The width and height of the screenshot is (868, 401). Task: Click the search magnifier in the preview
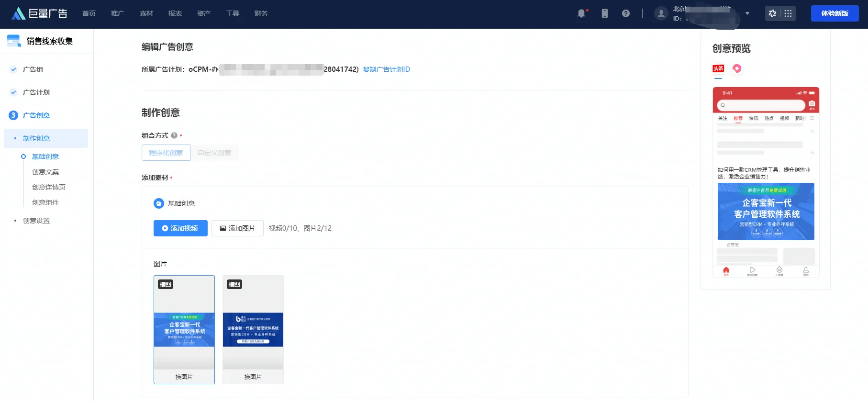click(723, 105)
